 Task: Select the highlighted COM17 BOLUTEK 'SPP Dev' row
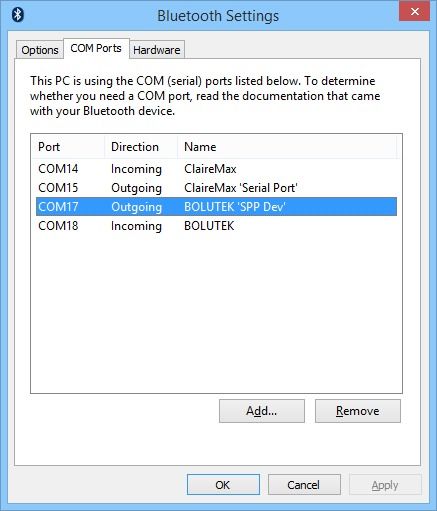pyautogui.click(x=216, y=207)
